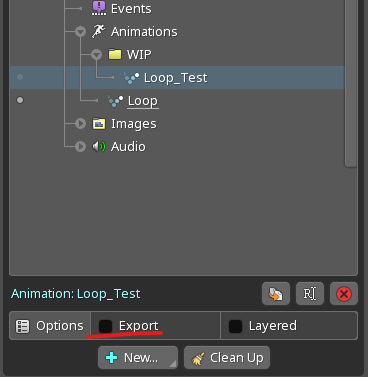
Task: Click the running-figure Animations icon
Action: point(99,31)
